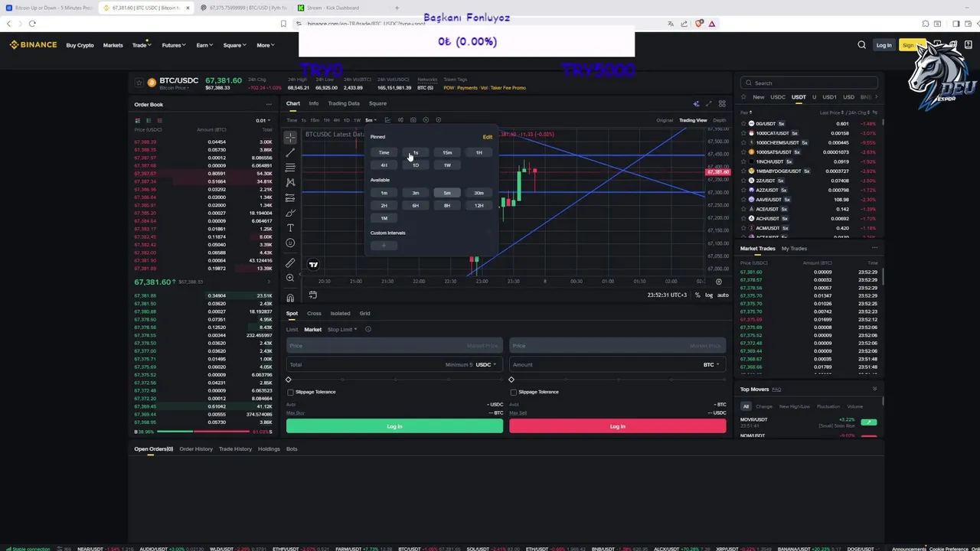Screen dimensions: 980x551
Task: Select the brush drawing tool
Action: click(290, 213)
